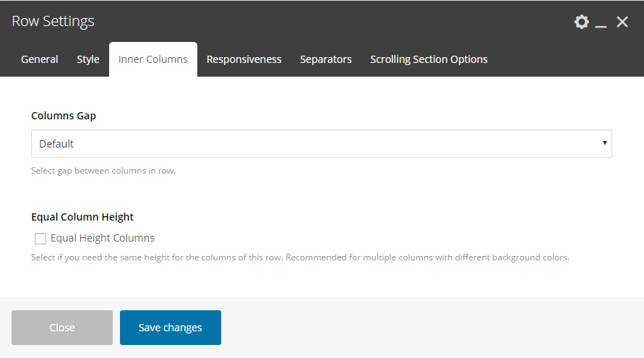Screen dimensions: 644x358
Task: Open the Separators tab
Action: tap(326, 59)
